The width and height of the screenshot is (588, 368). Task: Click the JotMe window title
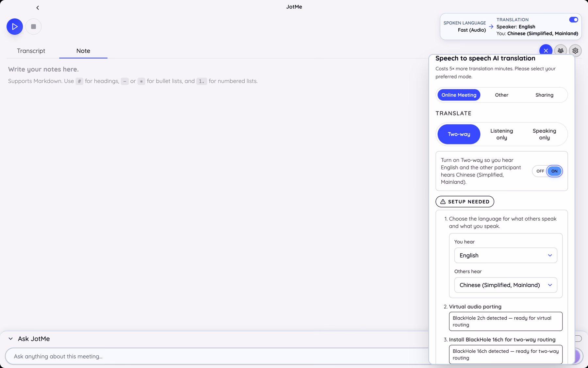point(294,7)
